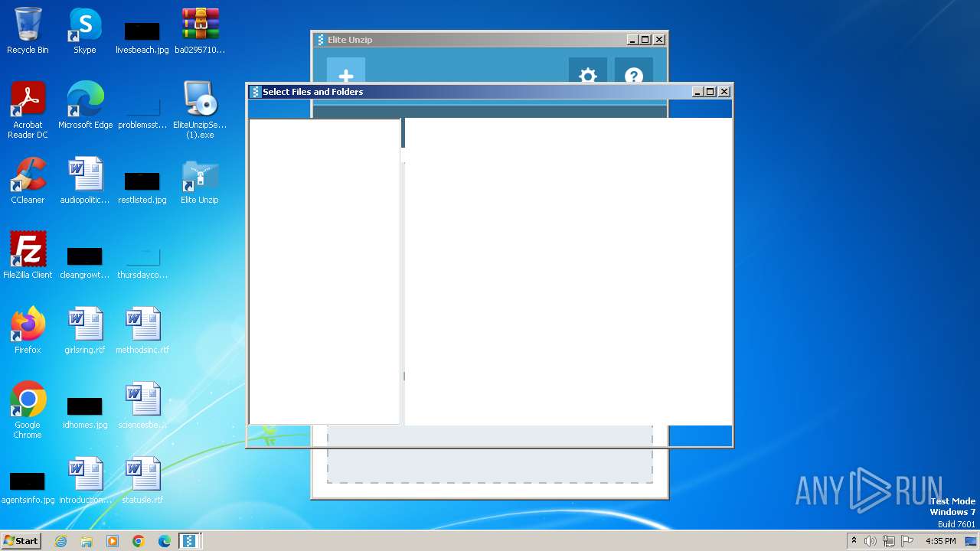Close the Elite Unzip window

point(659,40)
